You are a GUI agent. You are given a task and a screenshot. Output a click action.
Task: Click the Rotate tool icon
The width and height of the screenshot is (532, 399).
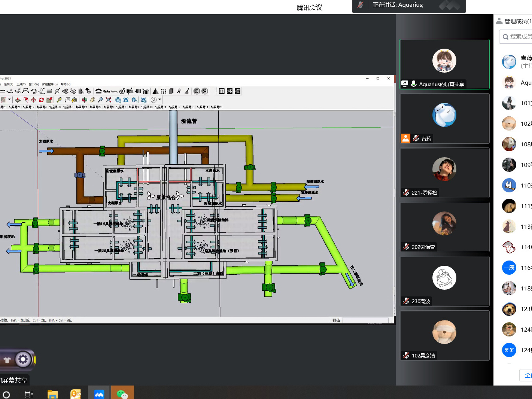41,100
